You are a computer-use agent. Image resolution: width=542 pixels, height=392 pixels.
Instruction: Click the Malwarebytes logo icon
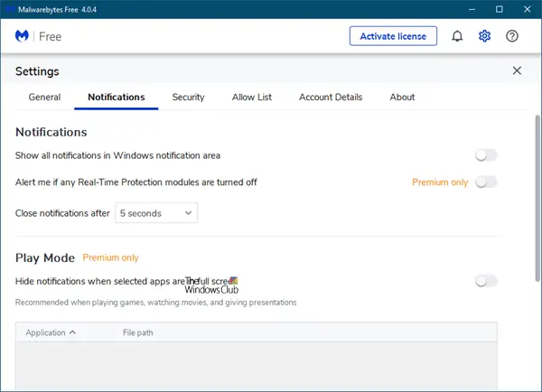22,36
